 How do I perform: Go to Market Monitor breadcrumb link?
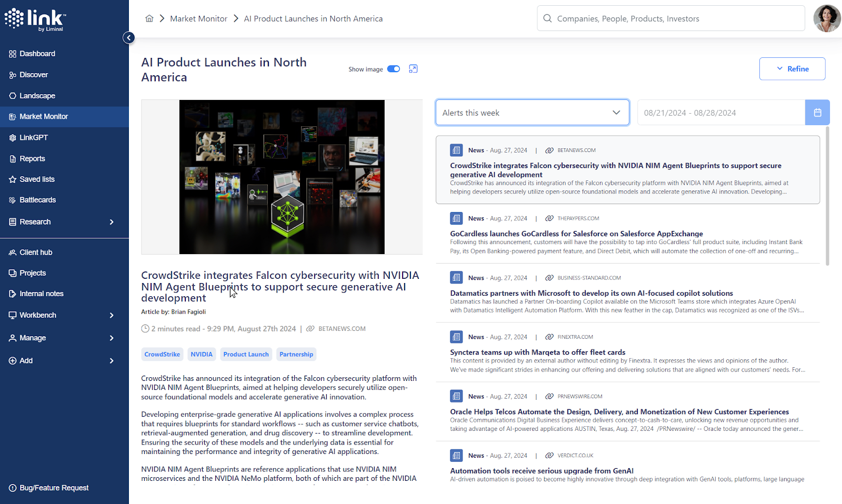[x=198, y=18]
